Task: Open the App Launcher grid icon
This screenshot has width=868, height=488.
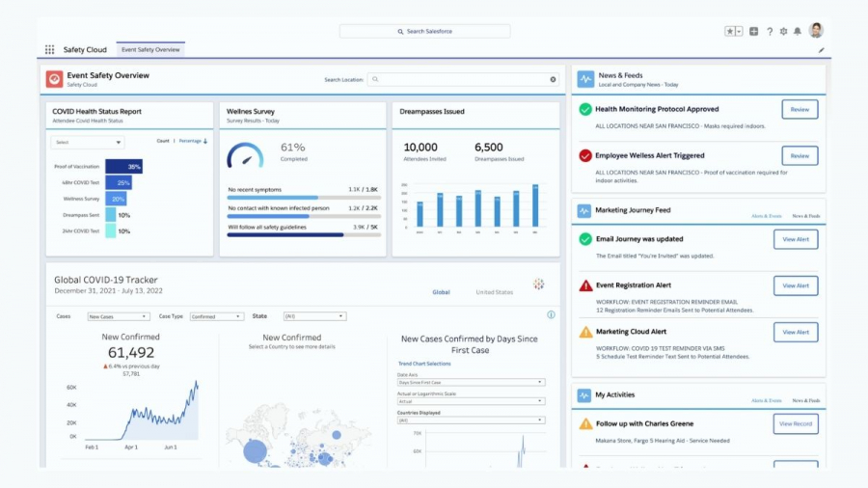Action: pyautogui.click(x=49, y=49)
